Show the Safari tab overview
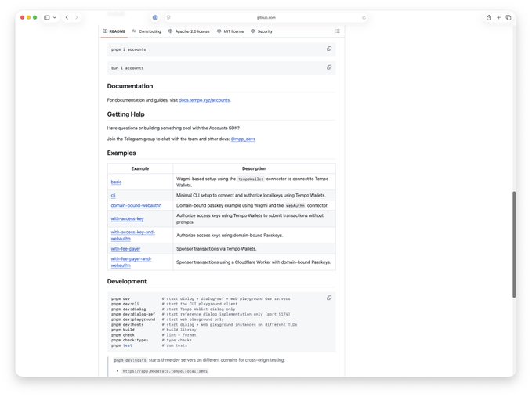Image resolution: width=532 pixels, height=397 pixels. click(508, 17)
